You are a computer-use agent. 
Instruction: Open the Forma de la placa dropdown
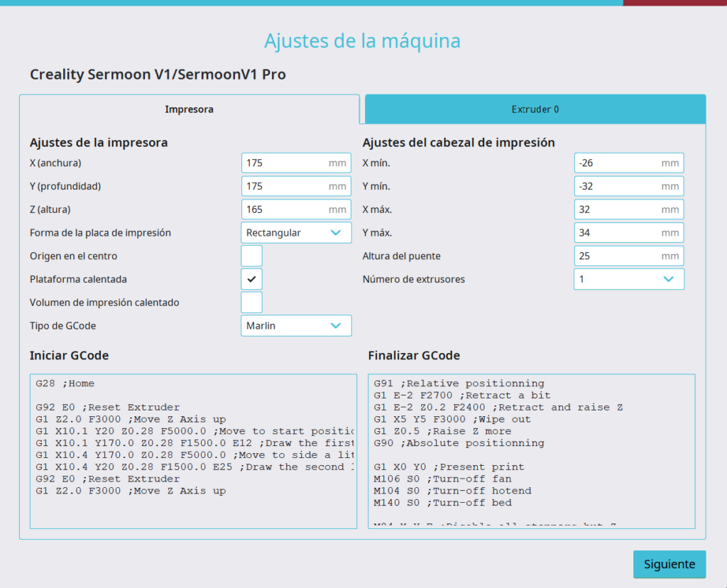click(296, 233)
